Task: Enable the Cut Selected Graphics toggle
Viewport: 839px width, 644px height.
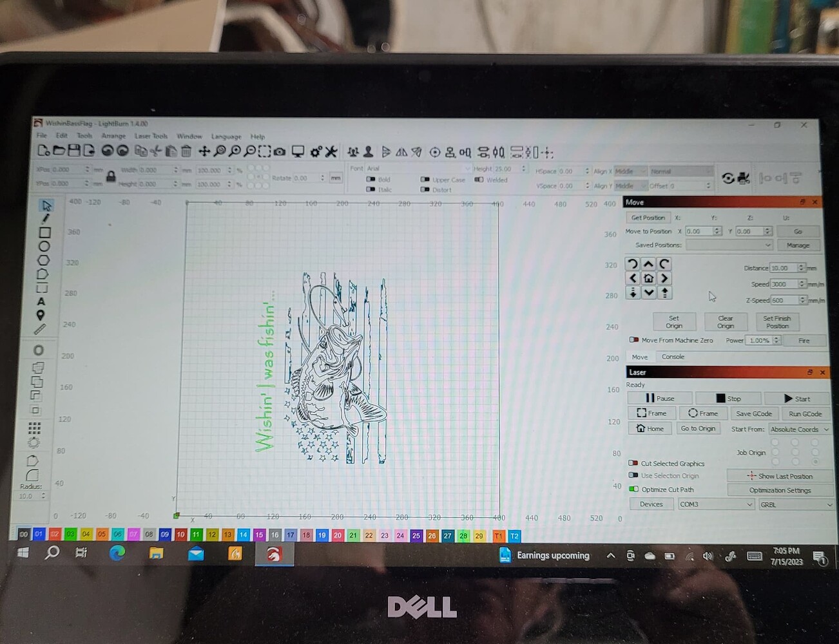Action: [633, 463]
